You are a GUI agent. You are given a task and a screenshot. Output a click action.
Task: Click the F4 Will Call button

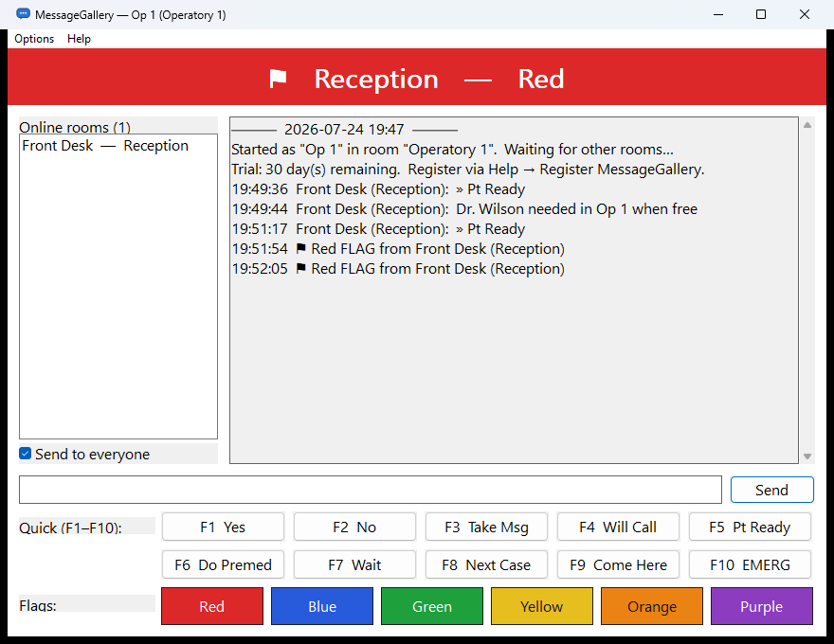pyautogui.click(x=618, y=527)
